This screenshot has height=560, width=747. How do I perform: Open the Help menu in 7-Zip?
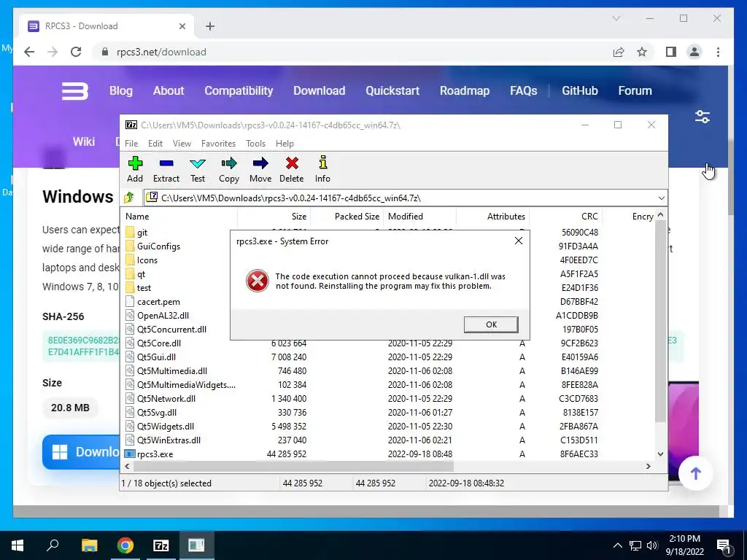[x=285, y=144]
